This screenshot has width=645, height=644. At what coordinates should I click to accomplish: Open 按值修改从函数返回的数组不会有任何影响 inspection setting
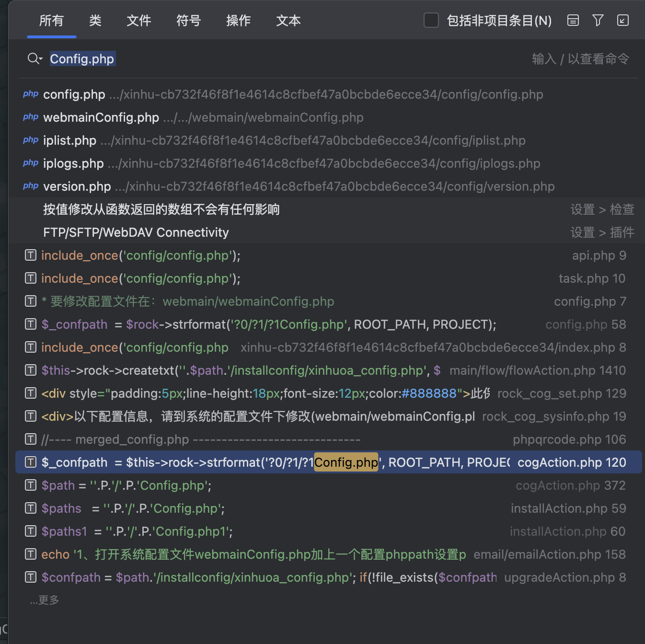pos(329,209)
